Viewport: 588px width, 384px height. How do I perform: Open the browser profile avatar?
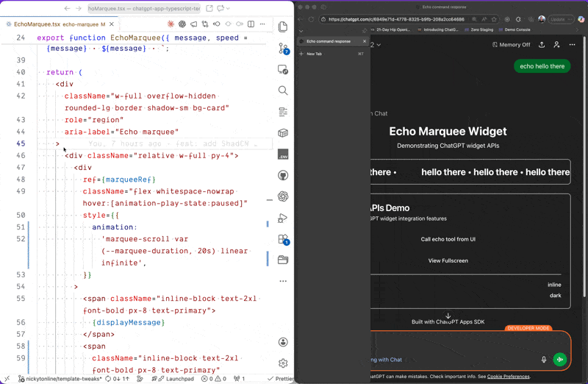coord(542,19)
